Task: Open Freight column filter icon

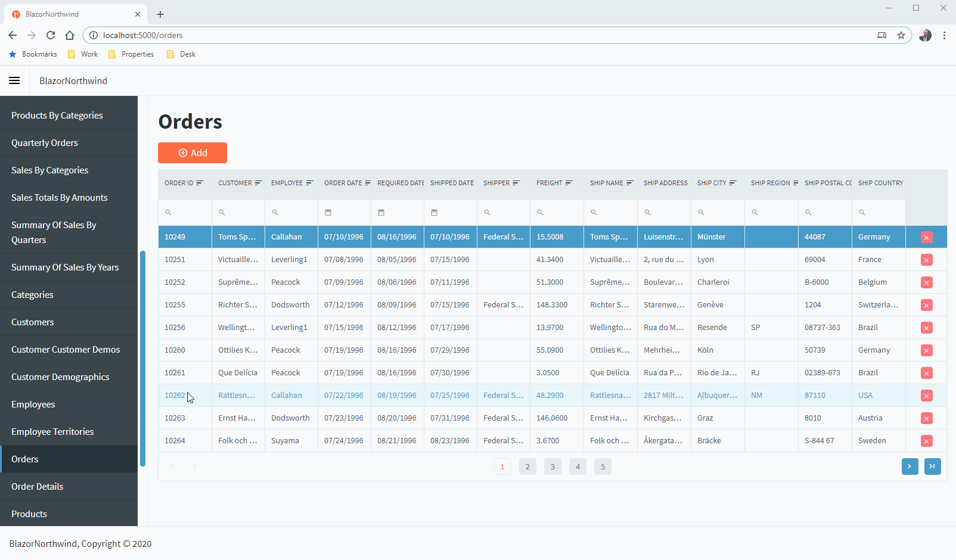Action: tap(569, 183)
